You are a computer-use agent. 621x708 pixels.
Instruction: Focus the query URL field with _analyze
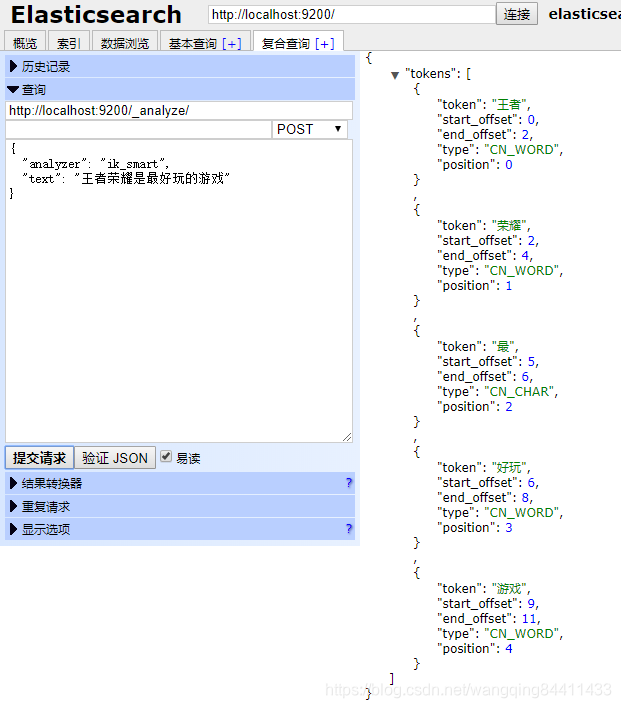179,111
